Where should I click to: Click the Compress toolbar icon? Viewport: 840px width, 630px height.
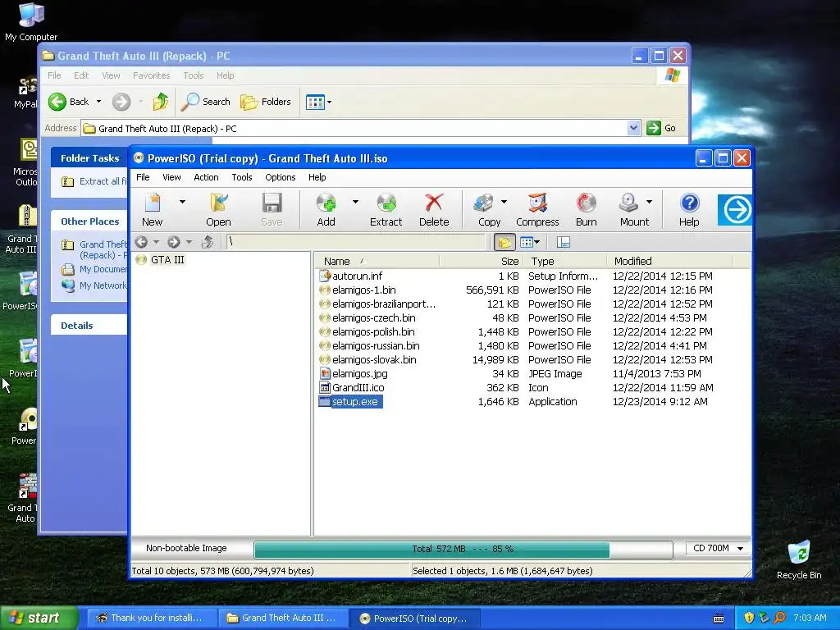tap(537, 209)
